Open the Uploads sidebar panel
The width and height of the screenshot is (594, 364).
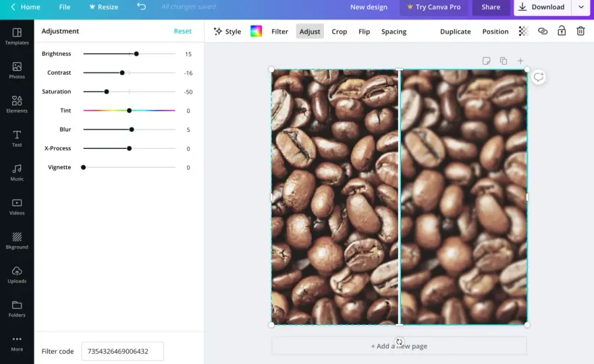(17, 275)
